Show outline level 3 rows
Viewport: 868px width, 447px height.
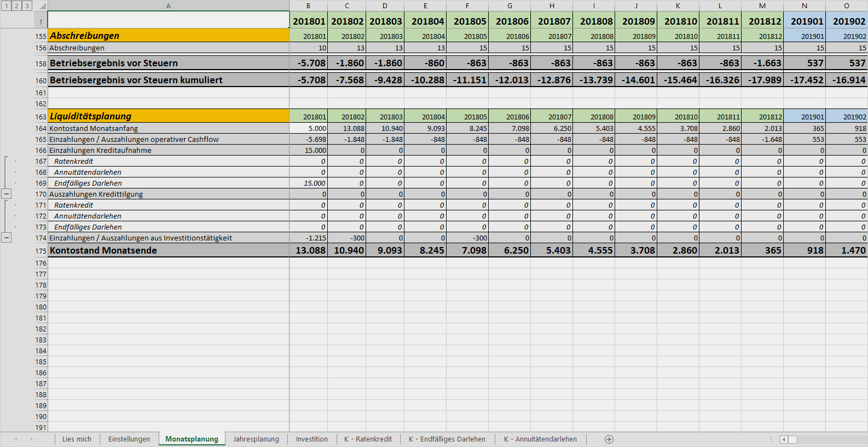click(27, 5)
